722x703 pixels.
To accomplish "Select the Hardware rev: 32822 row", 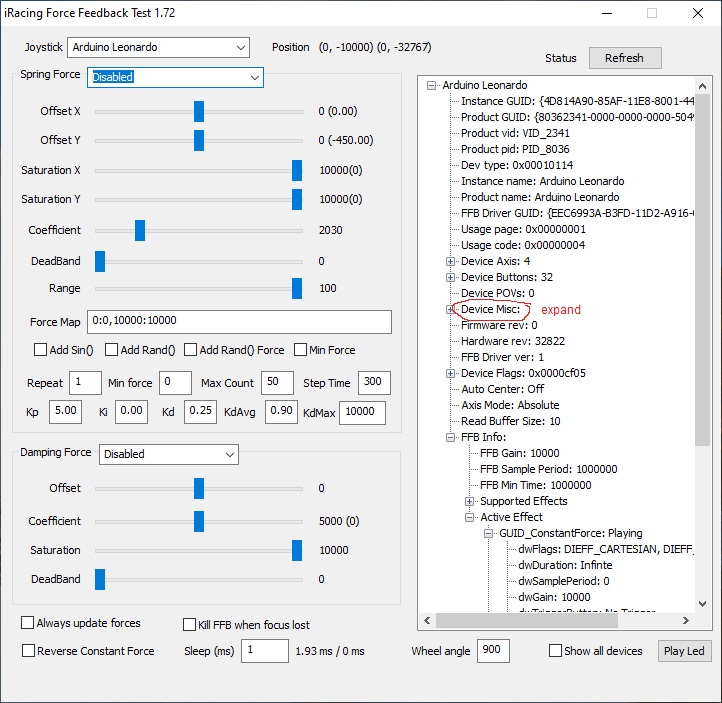I will pos(512,342).
